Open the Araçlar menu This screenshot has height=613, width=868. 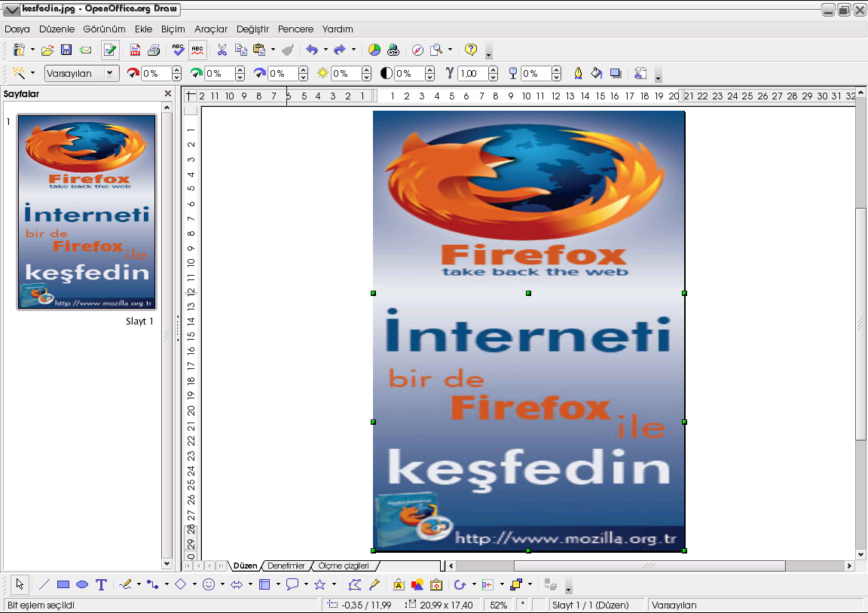point(211,29)
